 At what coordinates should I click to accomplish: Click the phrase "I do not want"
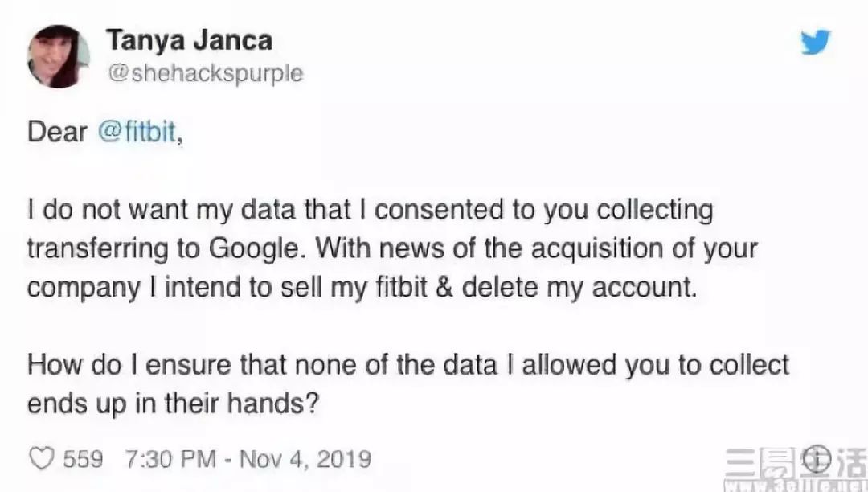(108, 211)
